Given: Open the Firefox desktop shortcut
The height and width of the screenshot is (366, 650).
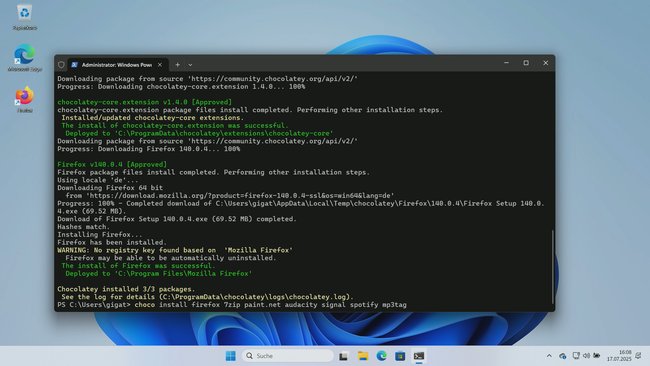Looking at the screenshot, I should pos(24,99).
